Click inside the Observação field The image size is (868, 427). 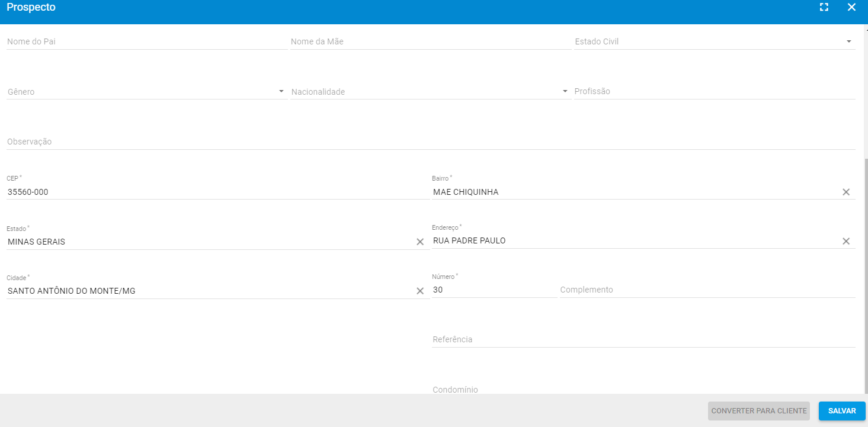click(x=237, y=142)
